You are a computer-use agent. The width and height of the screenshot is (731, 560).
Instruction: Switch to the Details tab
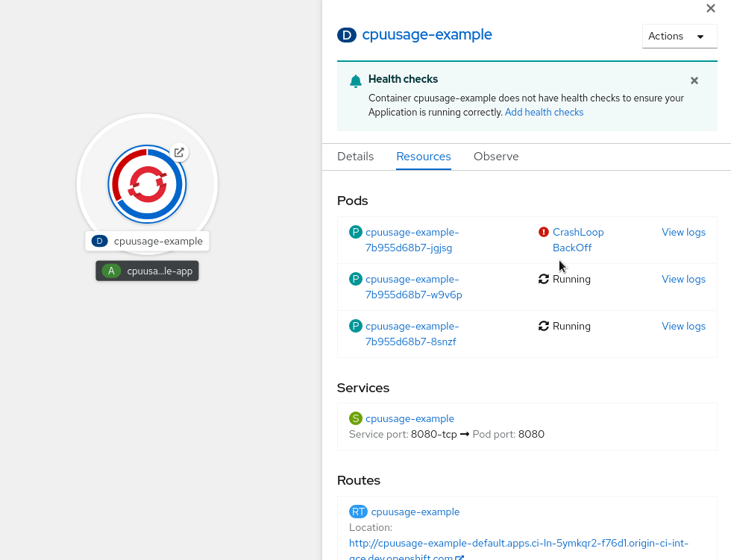coord(355,157)
